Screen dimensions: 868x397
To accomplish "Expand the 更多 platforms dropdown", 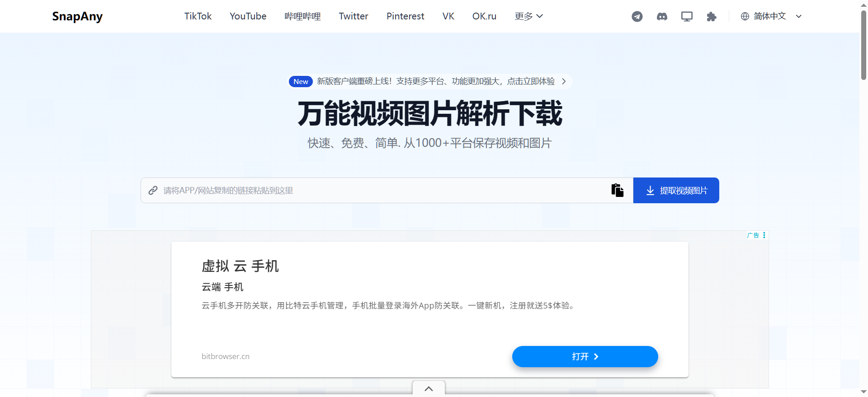I will [528, 16].
